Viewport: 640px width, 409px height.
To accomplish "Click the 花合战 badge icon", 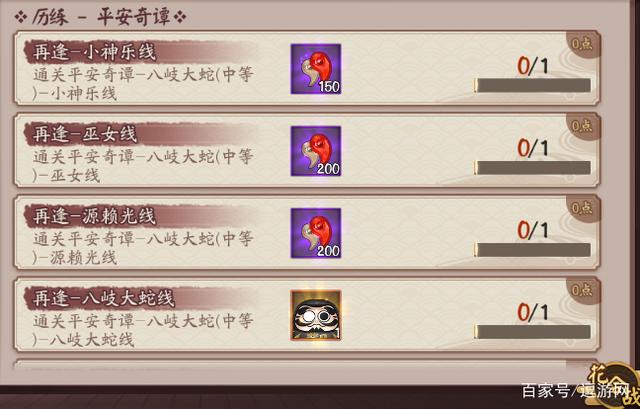I will (614, 385).
